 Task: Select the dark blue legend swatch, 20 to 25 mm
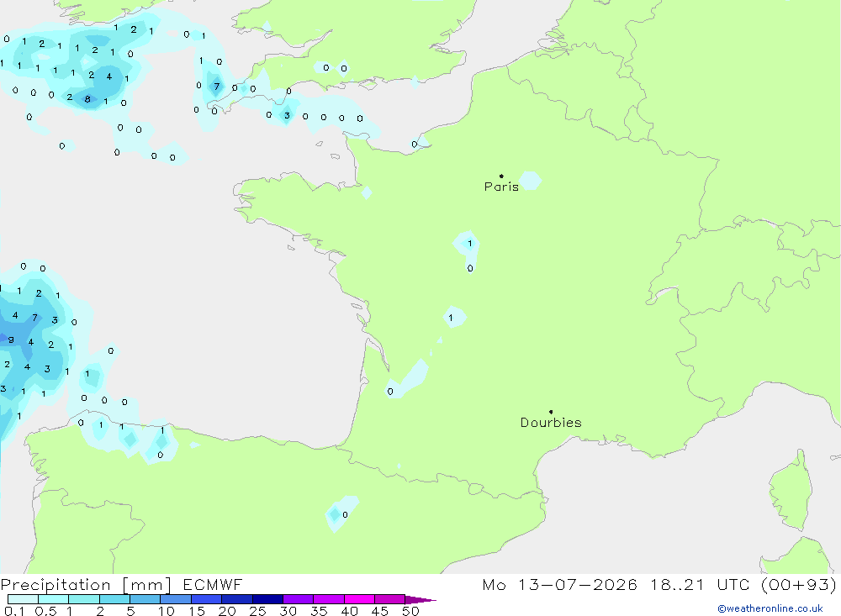pos(236,599)
